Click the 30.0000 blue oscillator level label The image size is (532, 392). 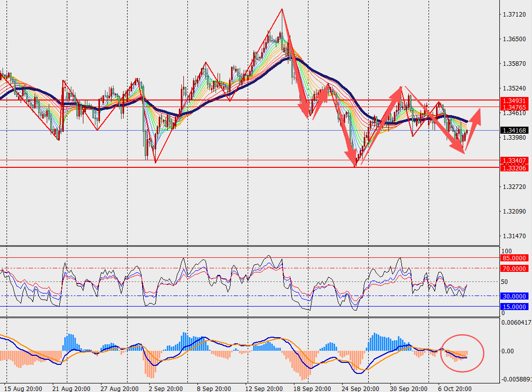[x=514, y=297]
